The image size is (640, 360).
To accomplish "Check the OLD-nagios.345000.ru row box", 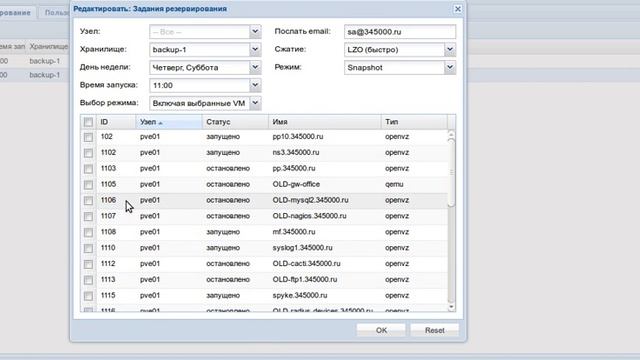I will (x=88, y=217).
